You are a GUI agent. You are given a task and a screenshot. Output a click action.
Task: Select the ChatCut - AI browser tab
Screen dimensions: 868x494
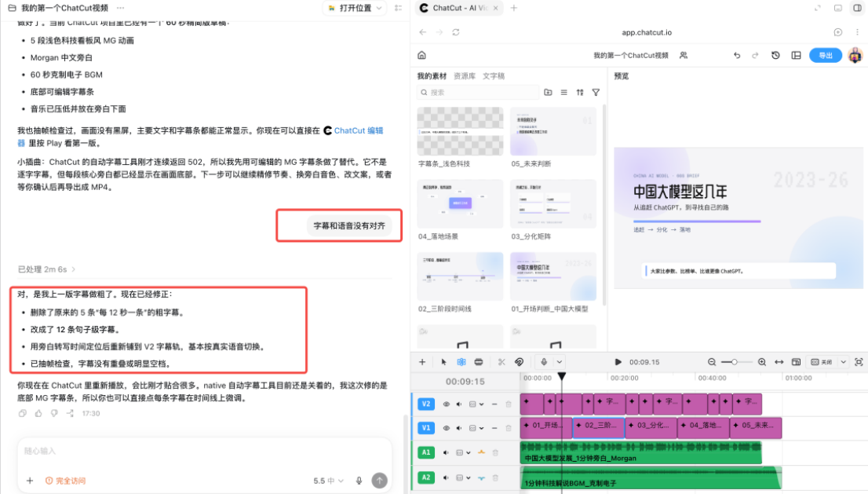(459, 8)
